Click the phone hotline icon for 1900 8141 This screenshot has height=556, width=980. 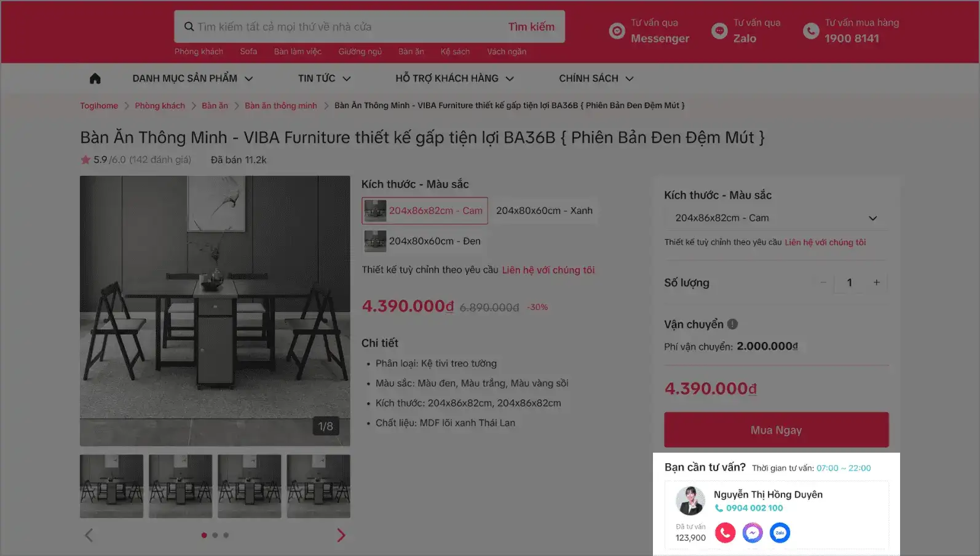[x=811, y=31]
